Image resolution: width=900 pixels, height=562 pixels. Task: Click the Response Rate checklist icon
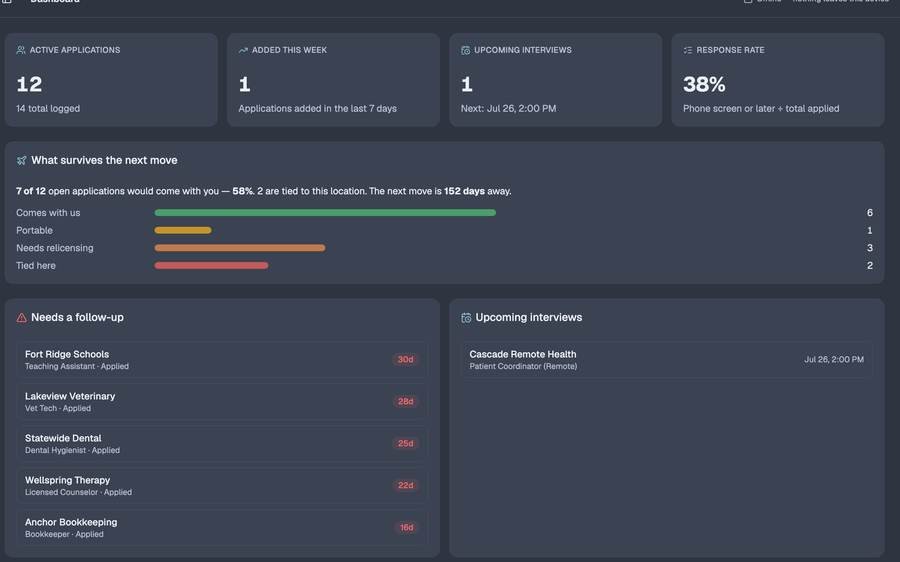coord(688,50)
